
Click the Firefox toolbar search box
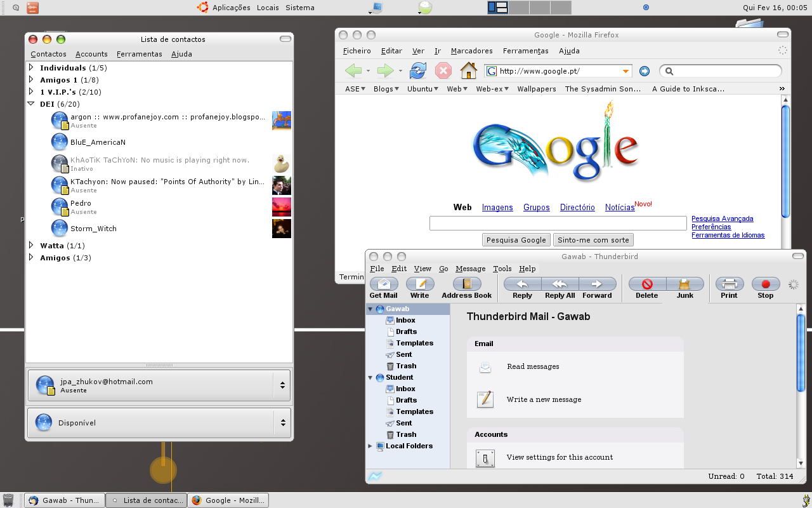(721, 71)
